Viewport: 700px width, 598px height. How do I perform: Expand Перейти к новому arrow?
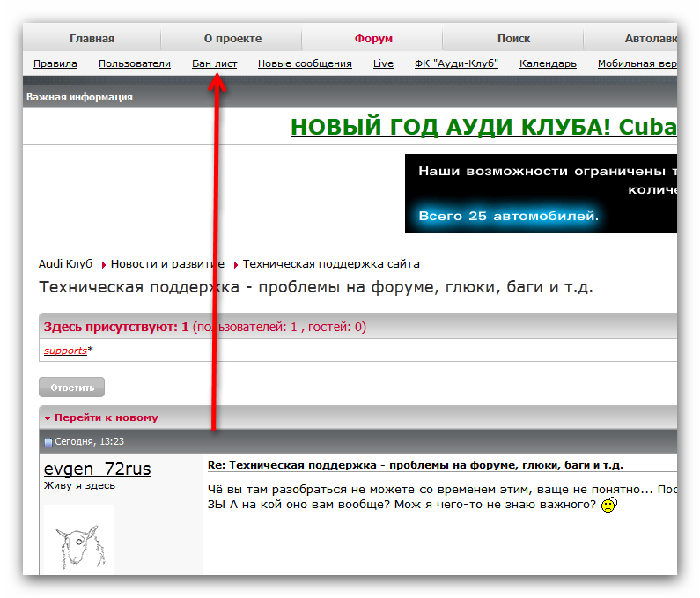[48, 418]
